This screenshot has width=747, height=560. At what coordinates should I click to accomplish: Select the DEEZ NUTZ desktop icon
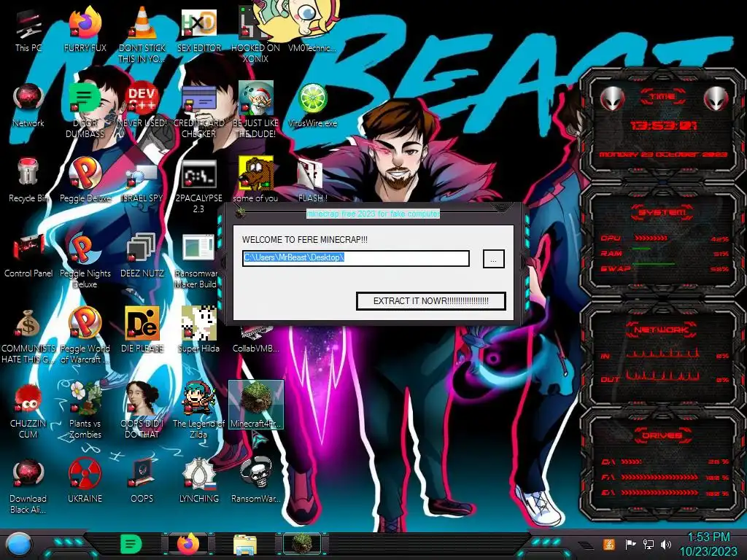pyautogui.click(x=142, y=256)
